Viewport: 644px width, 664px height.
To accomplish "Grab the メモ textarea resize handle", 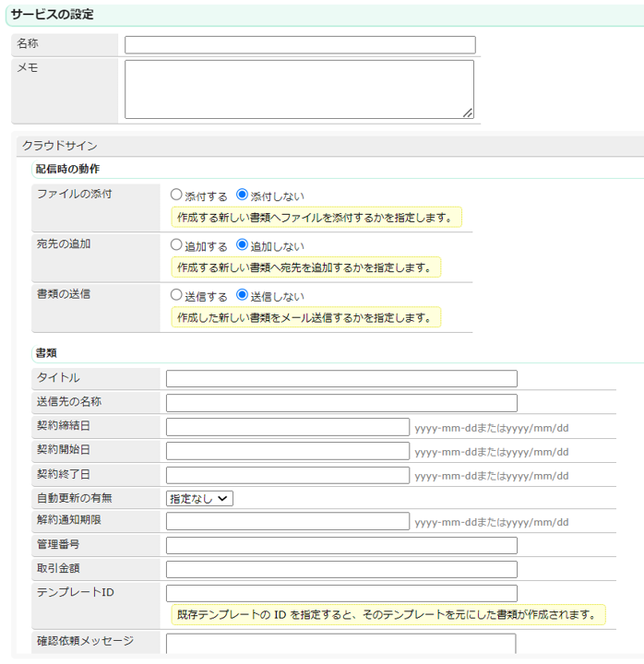I will point(468,113).
